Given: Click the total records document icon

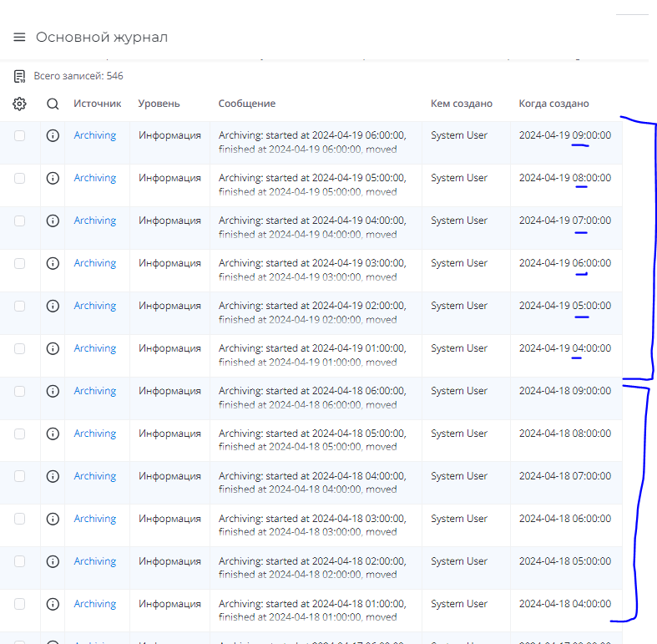Looking at the screenshot, I should pyautogui.click(x=19, y=77).
